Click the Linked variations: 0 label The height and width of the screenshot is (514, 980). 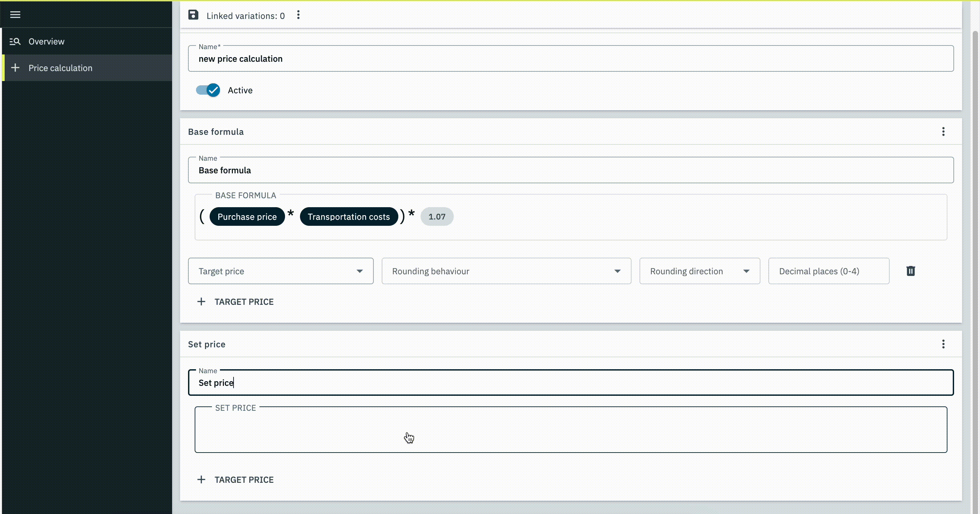[245, 16]
